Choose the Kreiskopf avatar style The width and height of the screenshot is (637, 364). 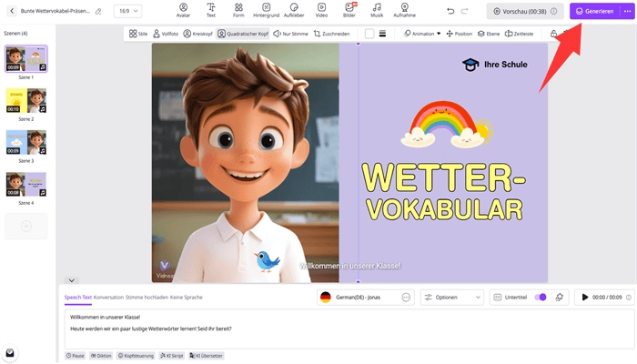point(197,34)
